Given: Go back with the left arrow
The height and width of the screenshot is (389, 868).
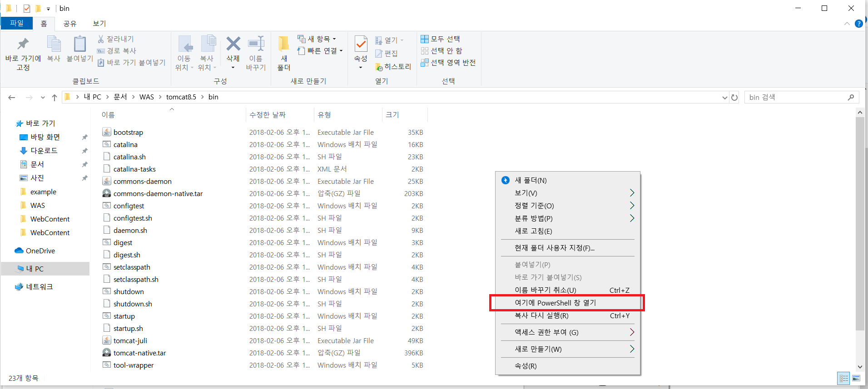Looking at the screenshot, I should point(12,97).
